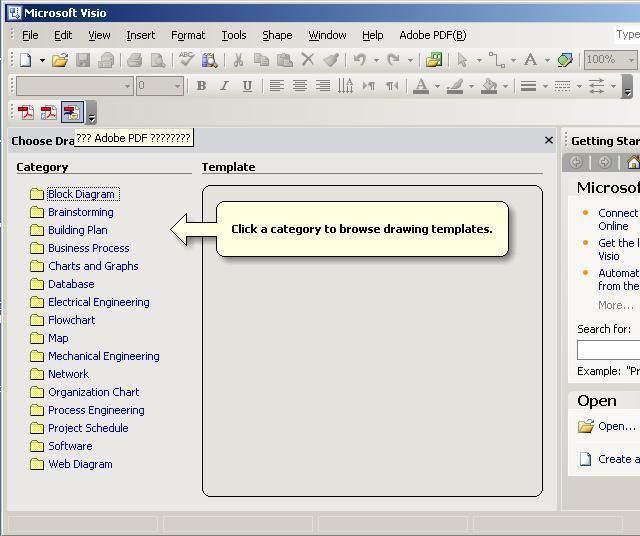
Task: Click the font color A button
Action: 421,86
